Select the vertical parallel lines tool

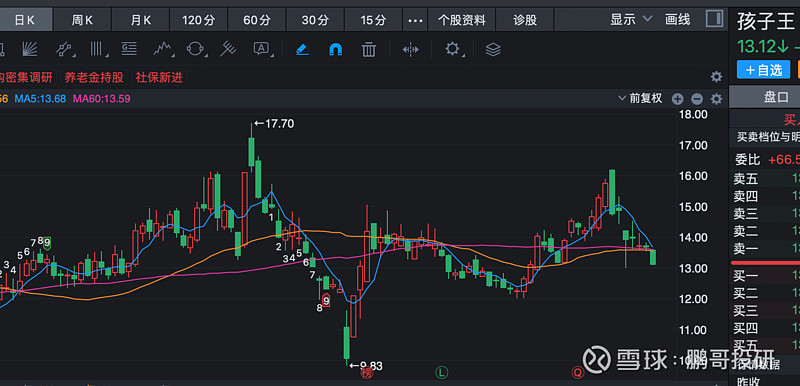97,49
